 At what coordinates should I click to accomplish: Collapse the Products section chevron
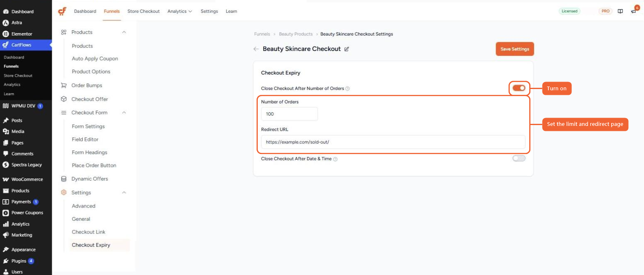tap(124, 32)
